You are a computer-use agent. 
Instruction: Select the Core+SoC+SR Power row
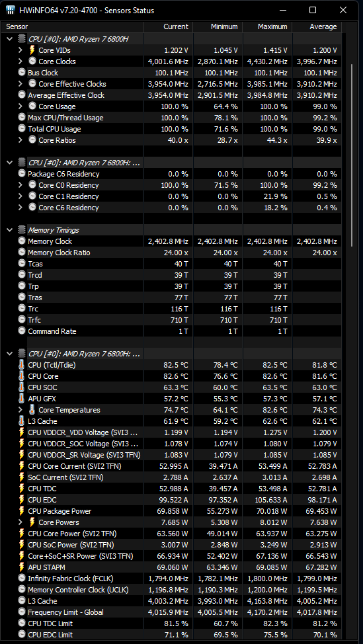173,556
